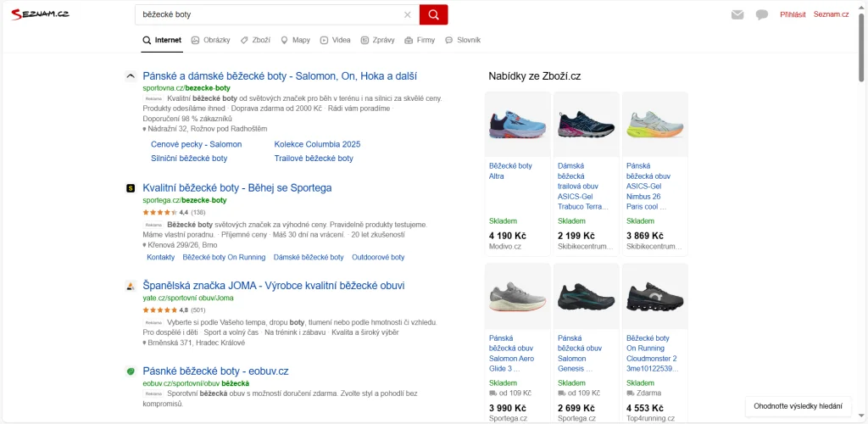Open Pánská běžecká obuv Salomon Aero Glide

[511, 353]
